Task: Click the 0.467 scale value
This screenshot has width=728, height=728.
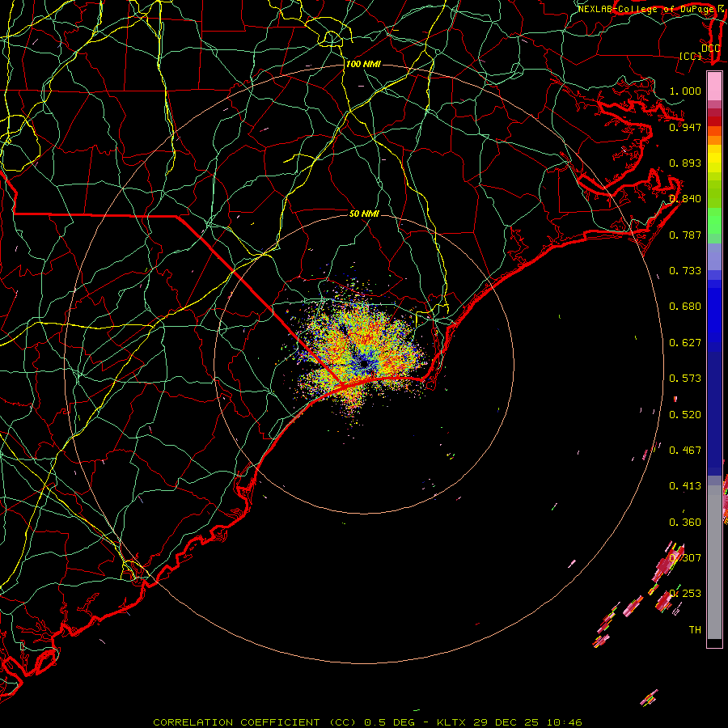Action: tap(685, 451)
